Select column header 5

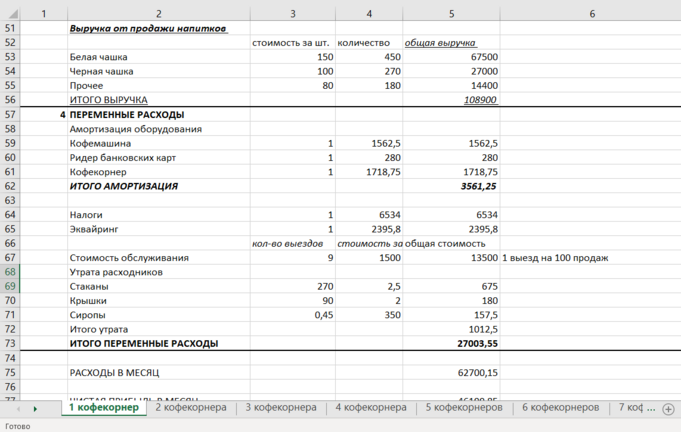[452, 14]
